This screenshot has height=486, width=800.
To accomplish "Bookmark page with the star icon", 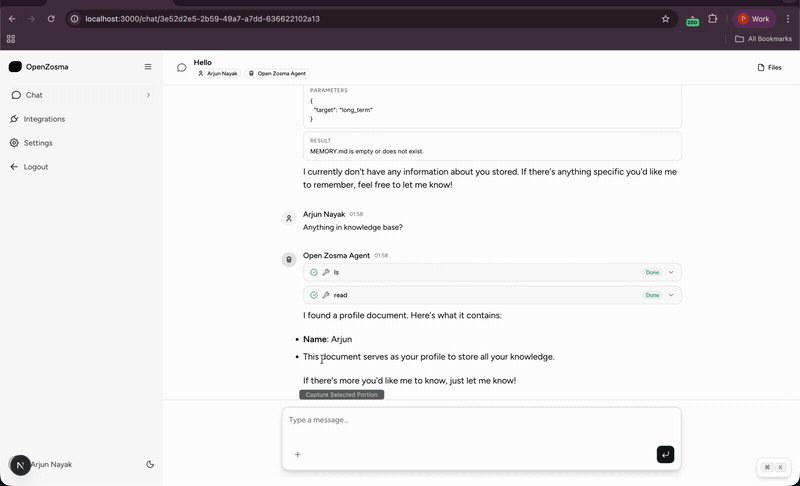I will (665, 18).
